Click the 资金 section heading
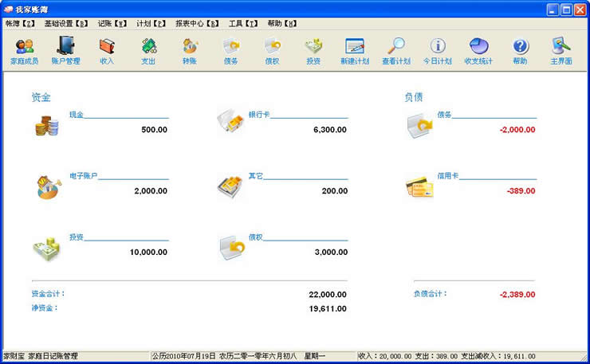This screenshot has height=364, width=590. tap(41, 97)
